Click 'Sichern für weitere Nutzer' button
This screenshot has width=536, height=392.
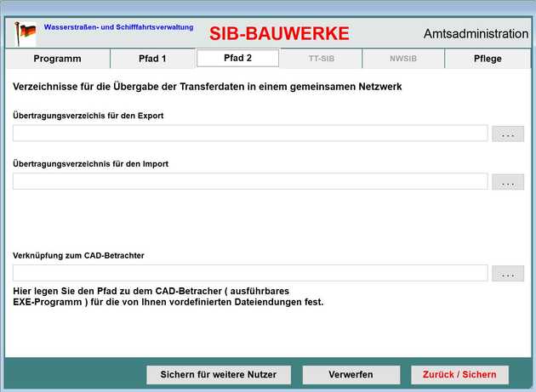(219, 375)
